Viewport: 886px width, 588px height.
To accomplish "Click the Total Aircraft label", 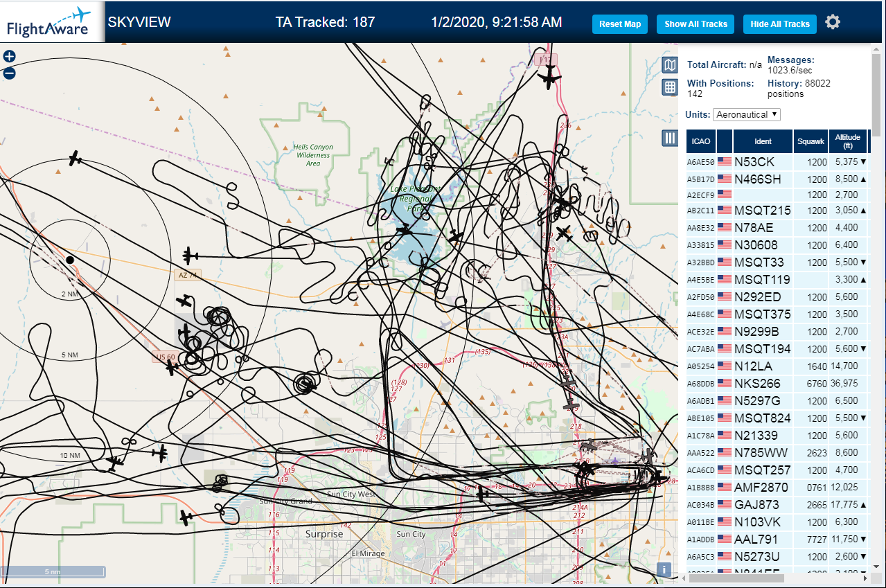I will [x=716, y=64].
